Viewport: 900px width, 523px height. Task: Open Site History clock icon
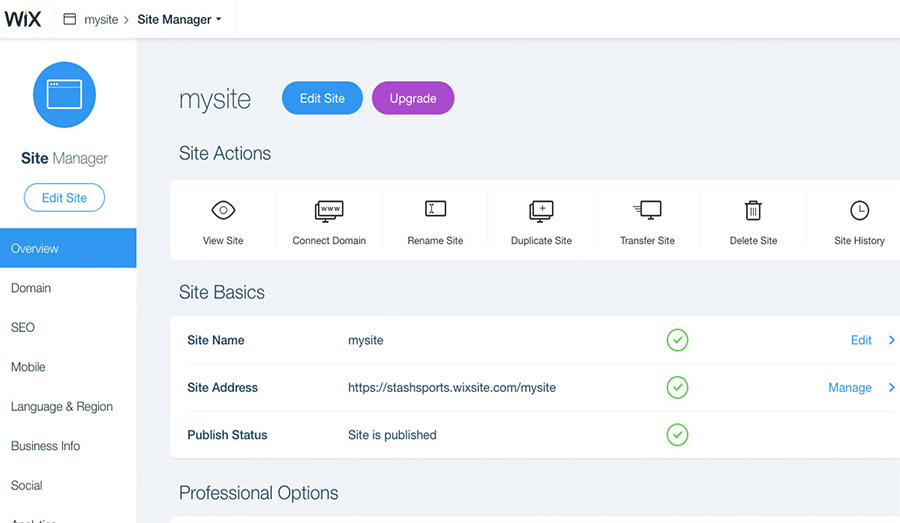click(859, 210)
